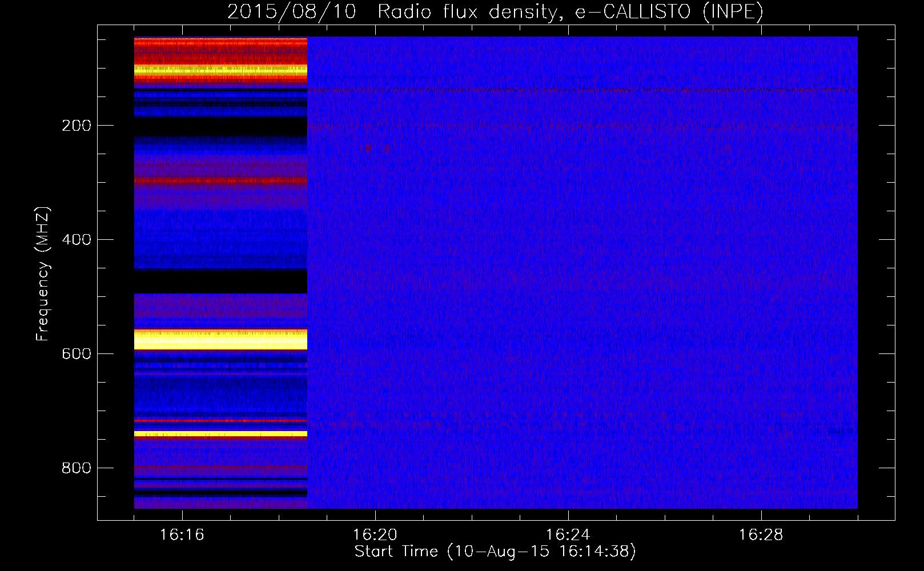The image size is (924, 571).
Task: Click the 800 frequency tick label
Action: click(x=77, y=468)
